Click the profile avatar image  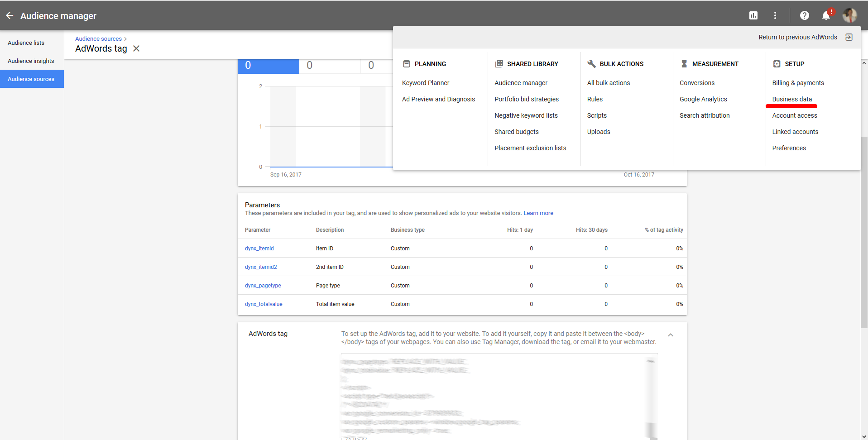[x=849, y=15]
